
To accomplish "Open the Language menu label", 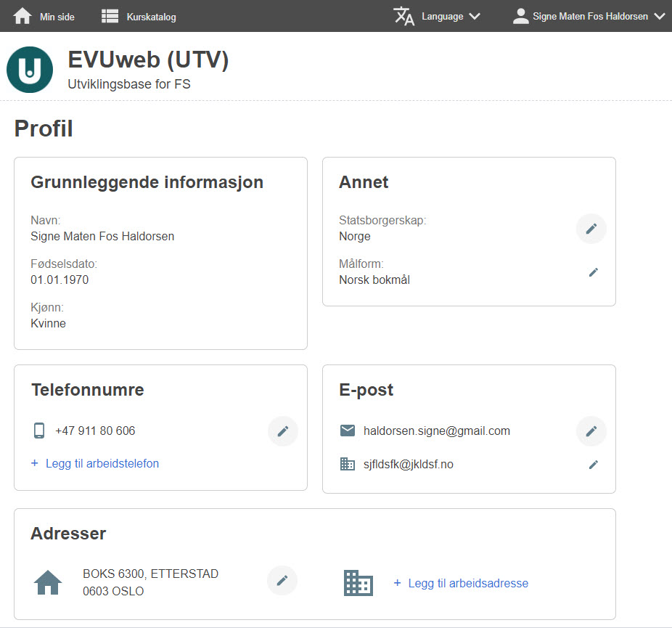I will (442, 16).
